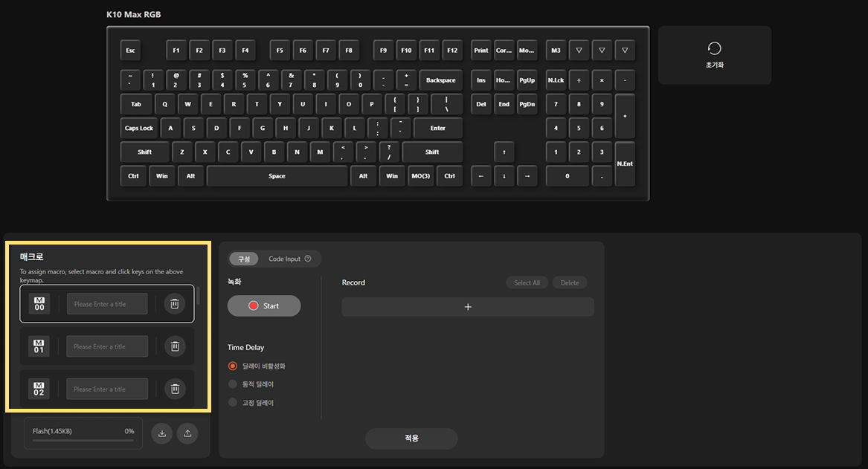This screenshot has height=469, width=868.
Task: Switch to the 구성 tab
Action: click(244, 259)
